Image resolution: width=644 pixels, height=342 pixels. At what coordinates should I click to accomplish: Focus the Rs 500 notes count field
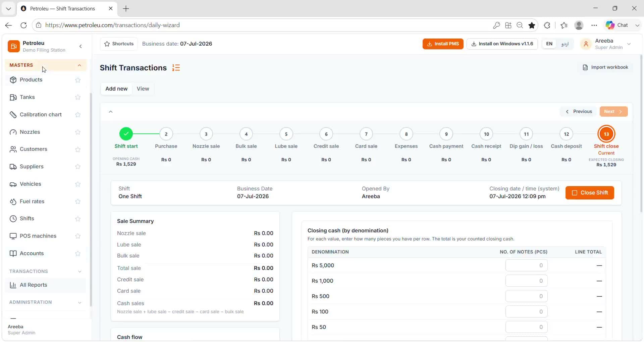tap(526, 296)
